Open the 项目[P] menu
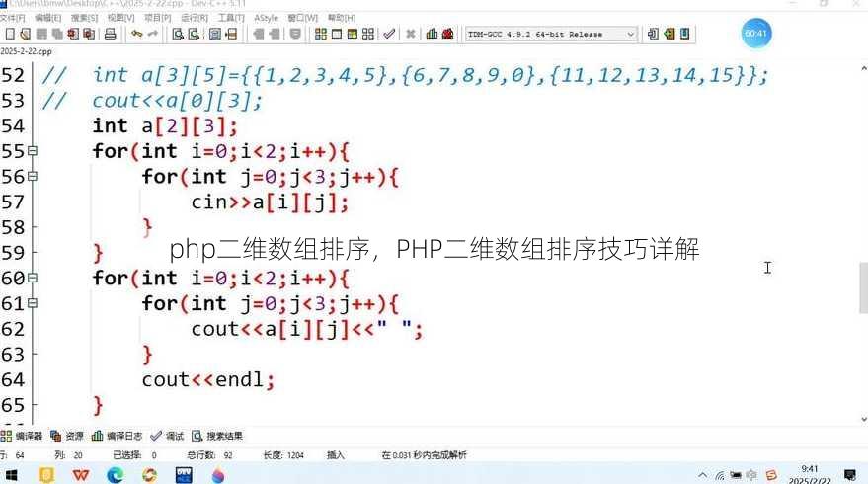This screenshot has height=484, width=868. (158, 18)
